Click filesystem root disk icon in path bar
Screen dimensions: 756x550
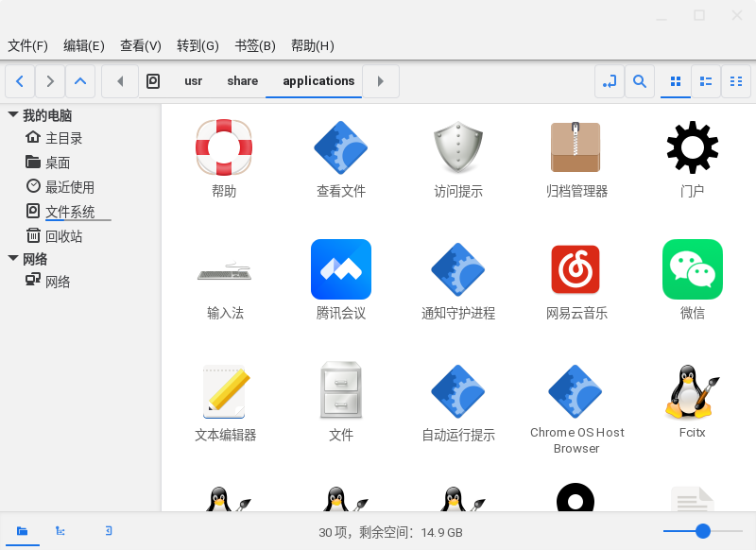pyautogui.click(x=153, y=81)
